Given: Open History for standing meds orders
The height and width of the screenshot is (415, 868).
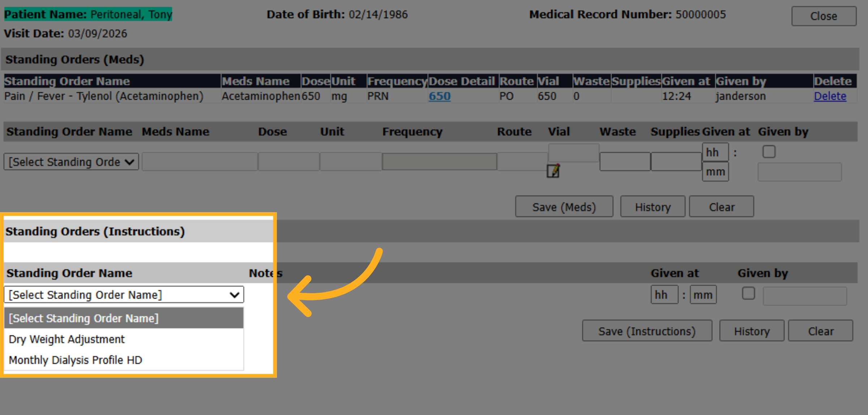Looking at the screenshot, I should point(652,207).
